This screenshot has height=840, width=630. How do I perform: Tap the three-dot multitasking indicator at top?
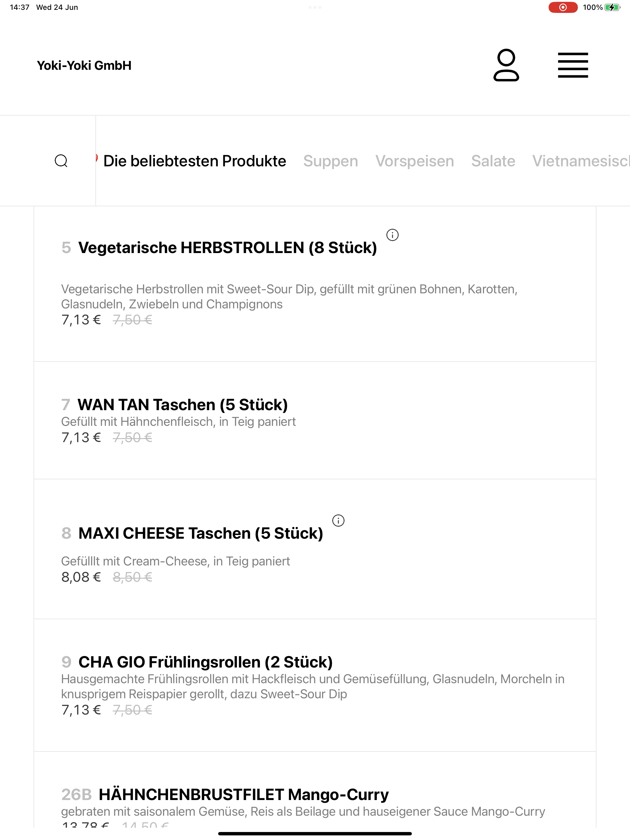click(x=315, y=7)
